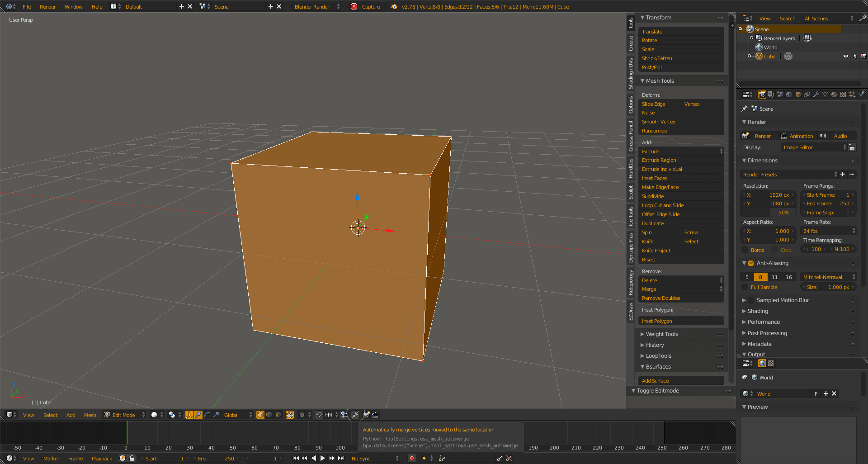Select the World properties globe icon

(789, 95)
